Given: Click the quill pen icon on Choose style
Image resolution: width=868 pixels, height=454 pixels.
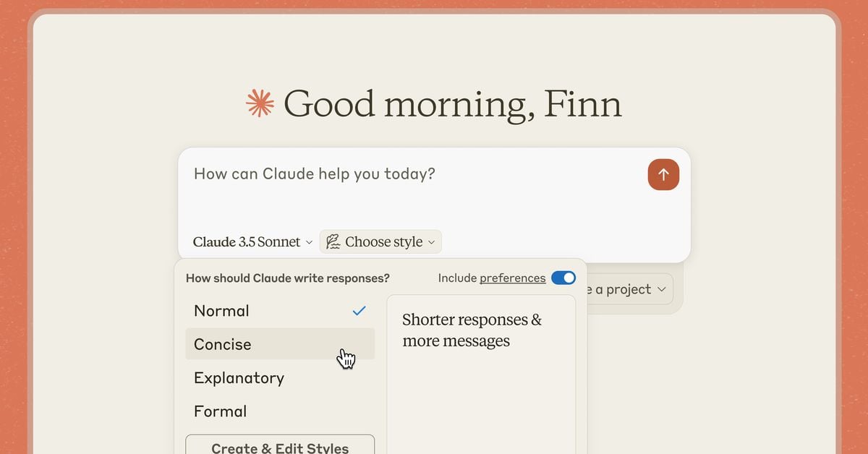Looking at the screenshot, I should pos(332,241).
